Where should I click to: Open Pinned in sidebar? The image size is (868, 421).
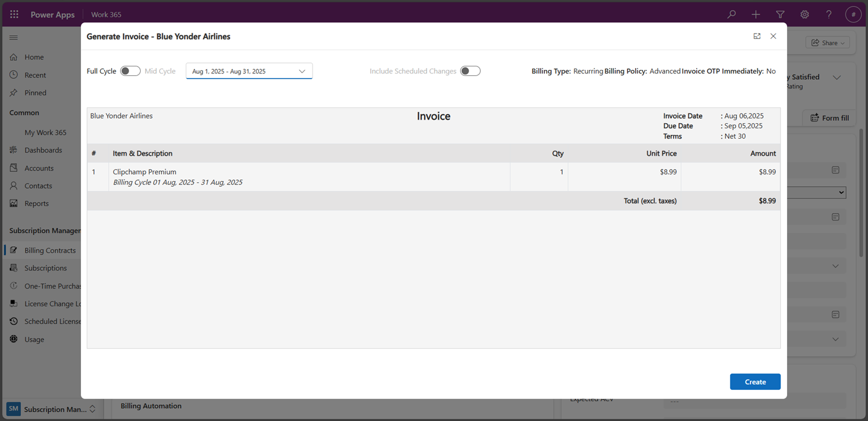(x=35, y=93)
